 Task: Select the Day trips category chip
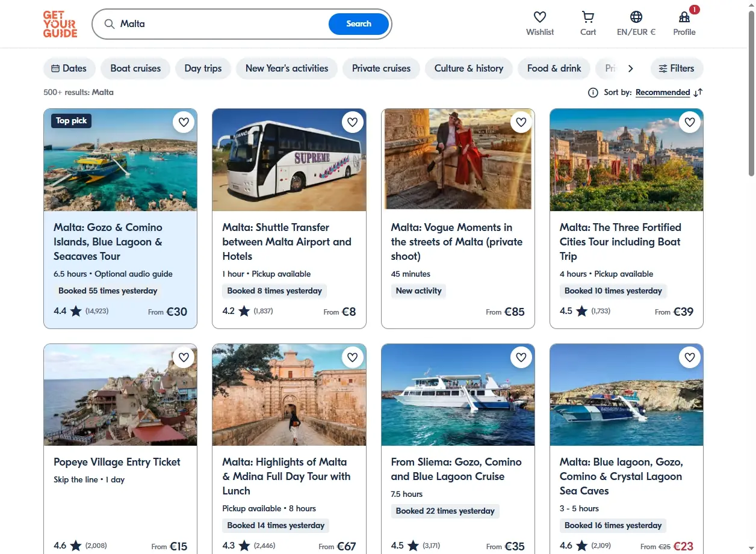[x=203, y=69]
